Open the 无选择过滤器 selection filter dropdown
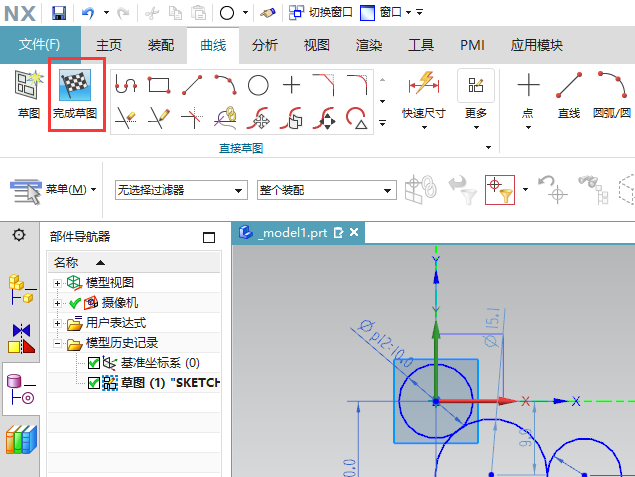635x477 pixels. pyautogui.click(x=180, y=190)
